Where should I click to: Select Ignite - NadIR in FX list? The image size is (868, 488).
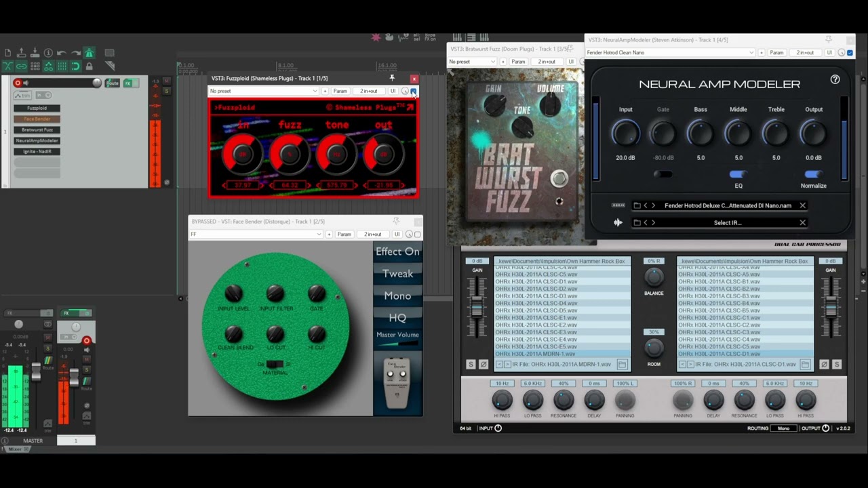pos(37,151)
